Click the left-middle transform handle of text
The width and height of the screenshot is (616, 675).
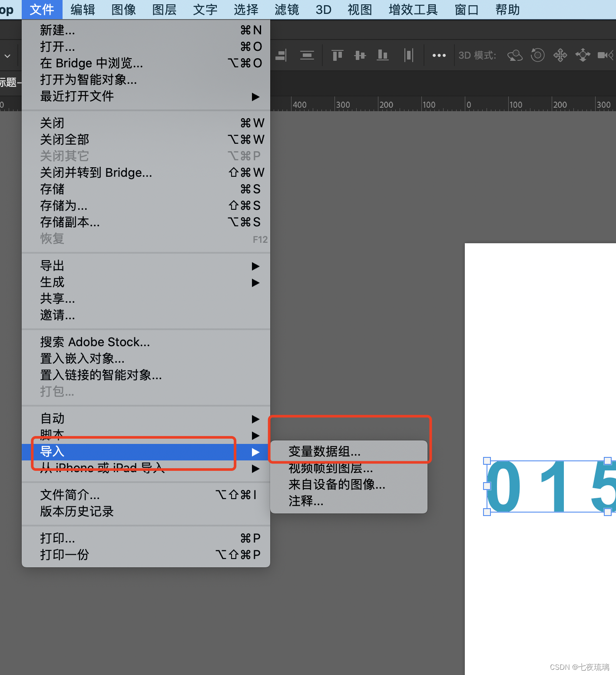(487, 486)
